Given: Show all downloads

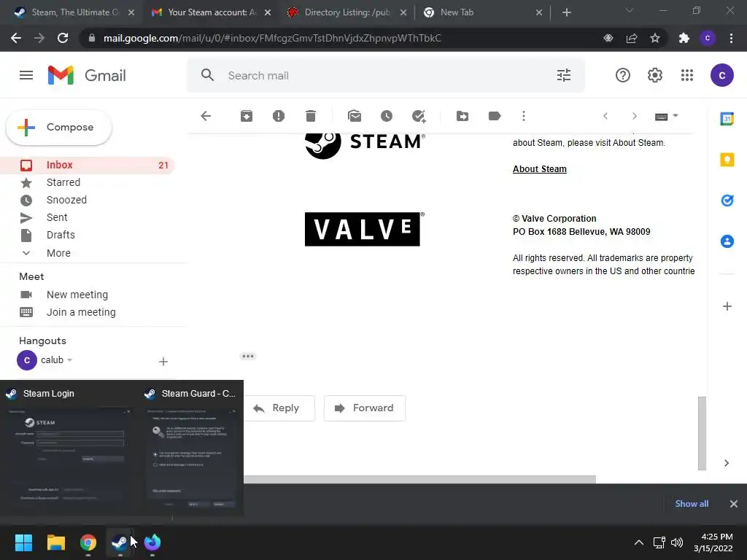Looking at the screenshot, I should [692, 504].
